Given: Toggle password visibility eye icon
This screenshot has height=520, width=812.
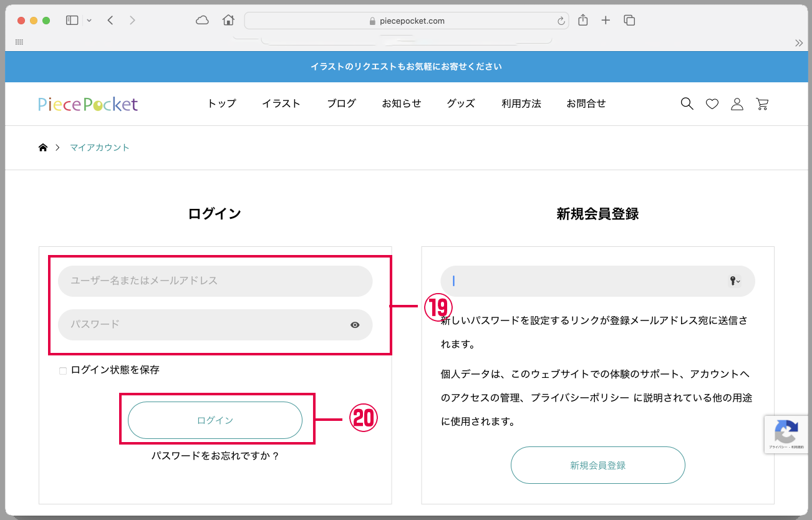Looking at the screenshot, I should [x=355, y=325].
